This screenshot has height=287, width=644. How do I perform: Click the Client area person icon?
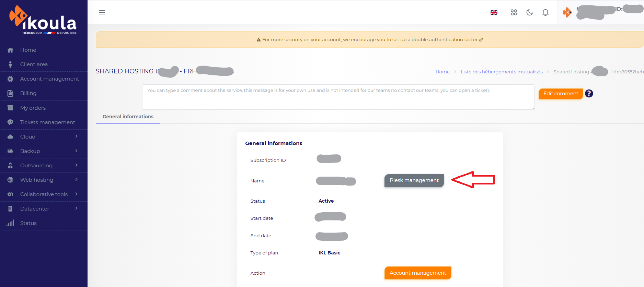tap(10, 64)
